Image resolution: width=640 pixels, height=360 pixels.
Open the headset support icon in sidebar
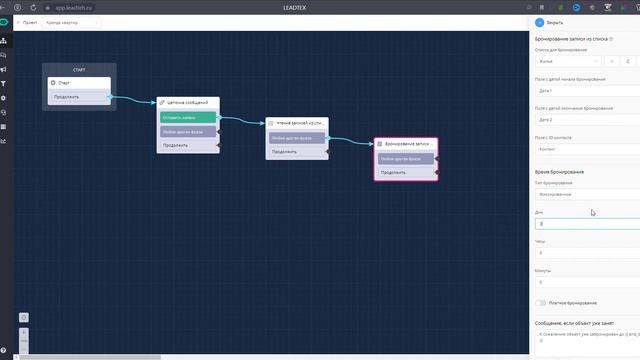click(x=4, y=112)
